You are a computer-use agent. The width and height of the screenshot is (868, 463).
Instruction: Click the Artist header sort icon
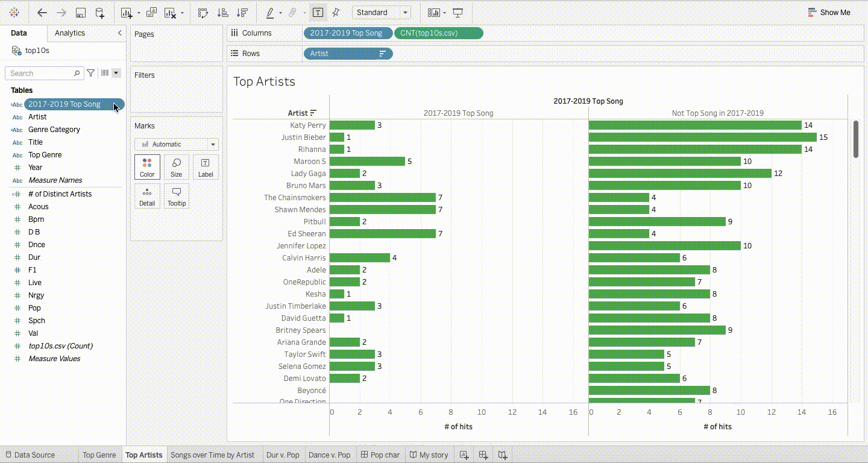tap(313, 113)
